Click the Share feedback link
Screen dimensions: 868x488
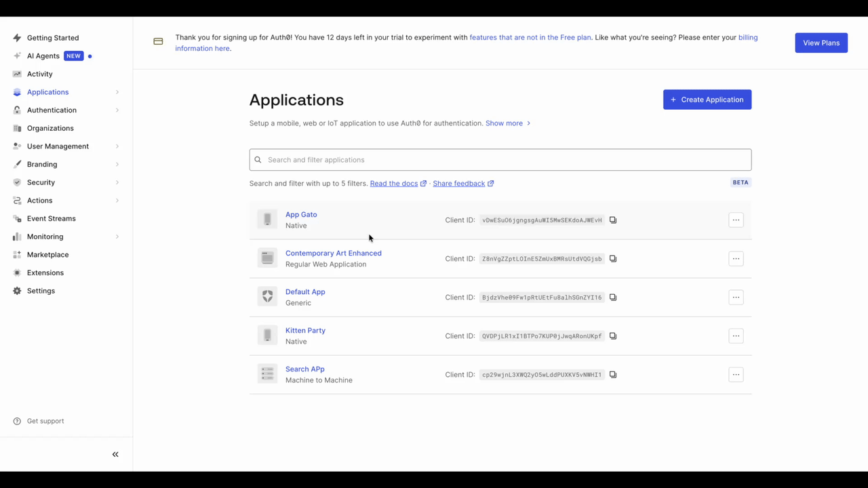point(463,184)
